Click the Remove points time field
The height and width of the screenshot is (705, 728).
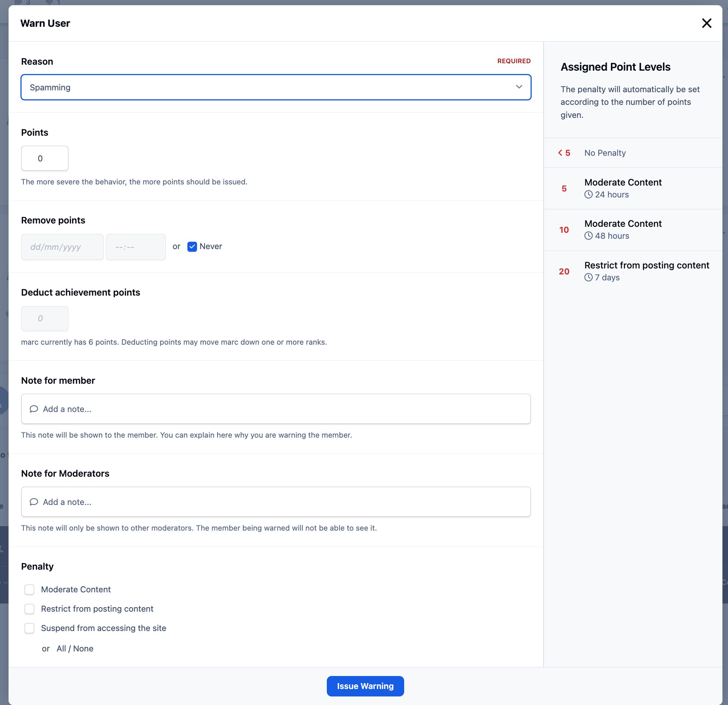[136, 247]
